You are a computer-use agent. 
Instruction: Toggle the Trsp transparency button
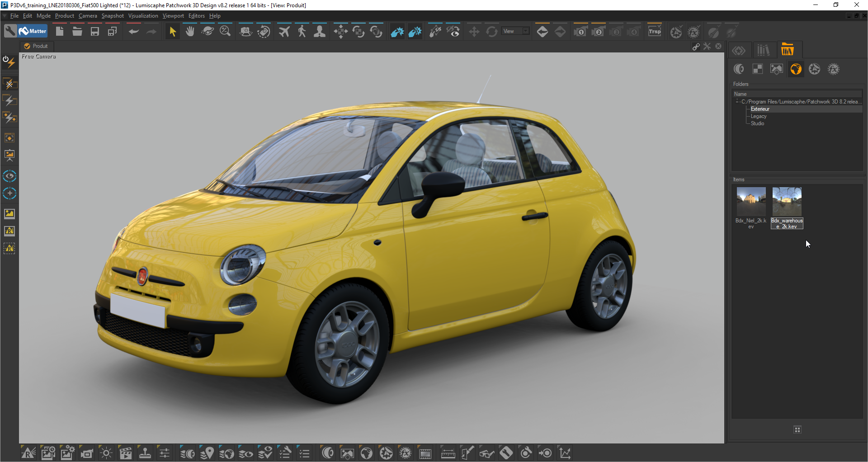(654, 32)
